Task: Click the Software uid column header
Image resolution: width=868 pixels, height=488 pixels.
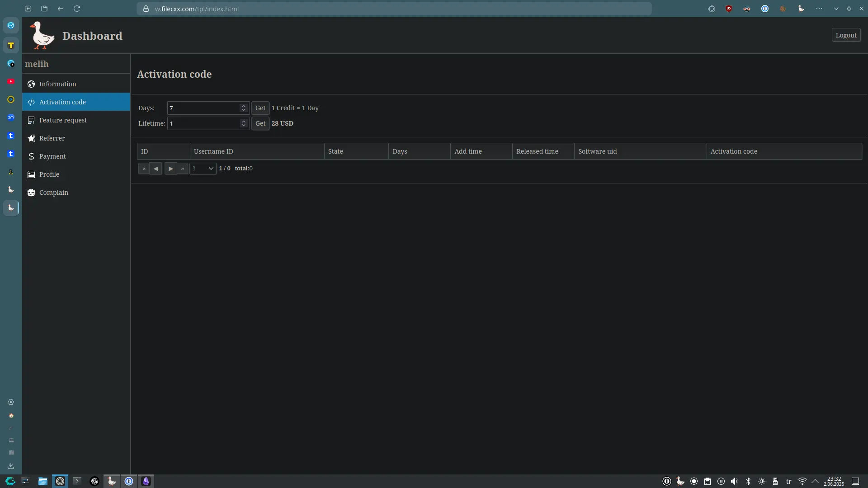Action: coord(640,151)
